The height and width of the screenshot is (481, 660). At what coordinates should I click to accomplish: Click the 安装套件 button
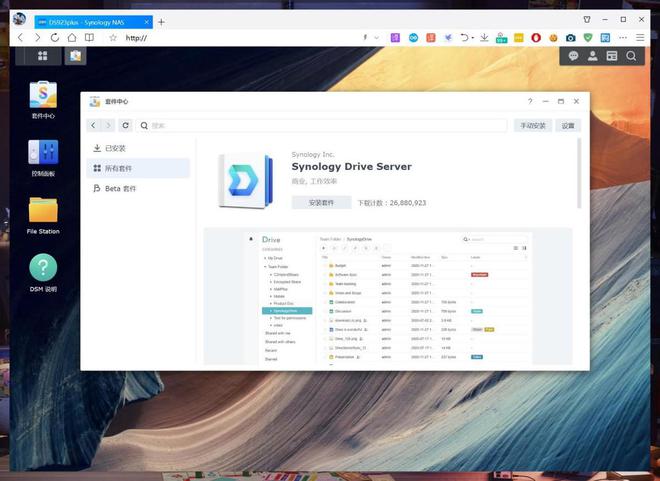pos(322,202)
